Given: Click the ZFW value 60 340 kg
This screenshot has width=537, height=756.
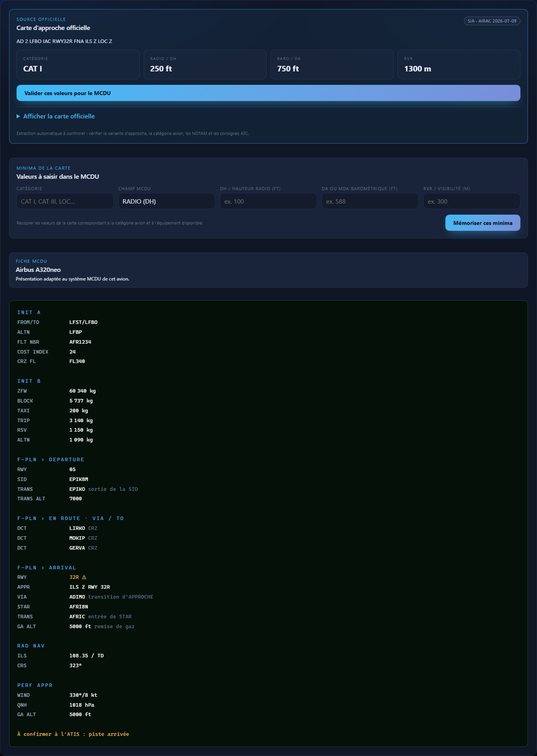Looking at the screenshot, I should point(83,391).
